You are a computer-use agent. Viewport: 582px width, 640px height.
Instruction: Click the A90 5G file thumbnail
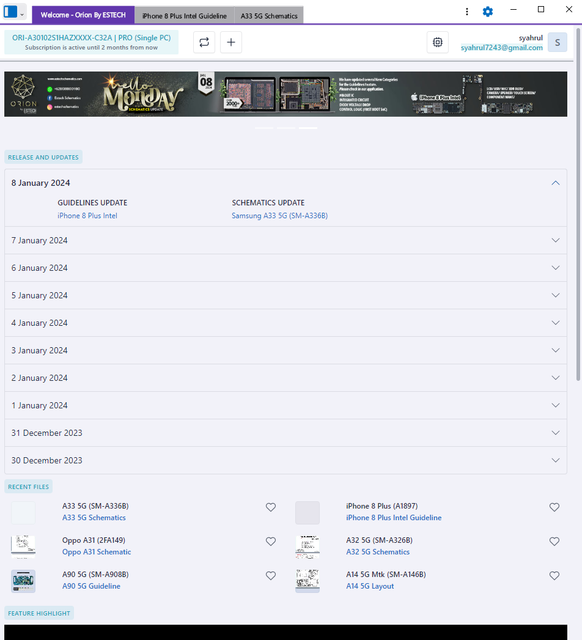tap(23, 581)
